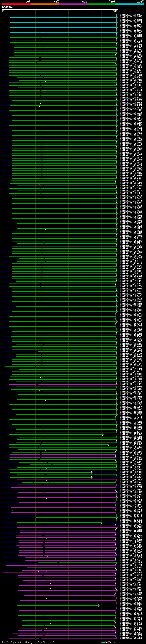Image resolution: width=146 pixels, height=644 pixels.
Task: Select label UniRef100_A7QPQ4
Action: pyautogui.click(x=131, y=45)
